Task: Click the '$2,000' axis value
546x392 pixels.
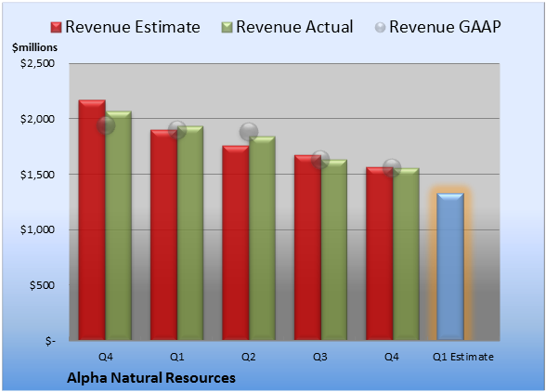Action: 37,119
